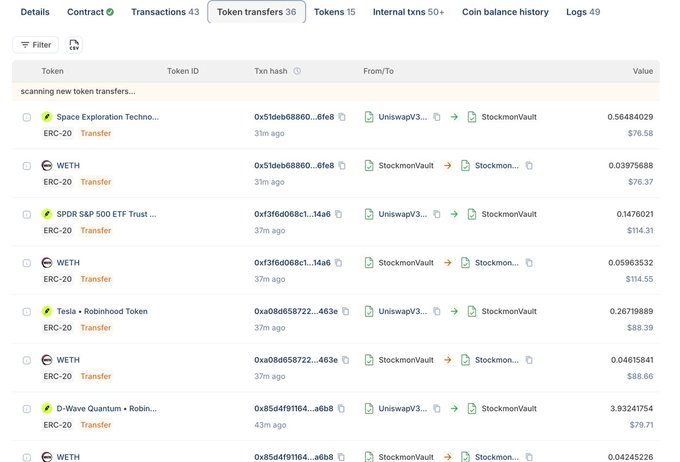This screenshot has width=680, height=462.
Task: Copy Stockmon... address in WETH $88.66 row
Action: pyautogui.click(x=529, y=360)
